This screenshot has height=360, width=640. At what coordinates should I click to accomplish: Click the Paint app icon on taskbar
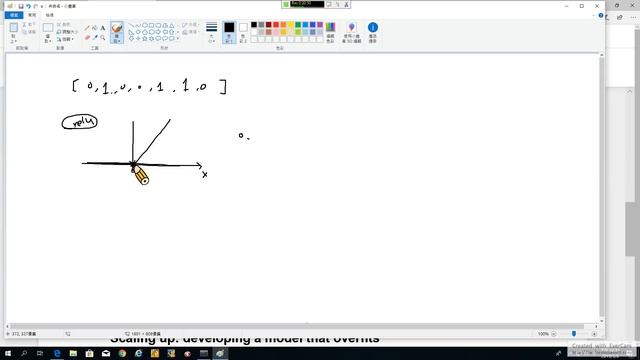coord(220,353)
